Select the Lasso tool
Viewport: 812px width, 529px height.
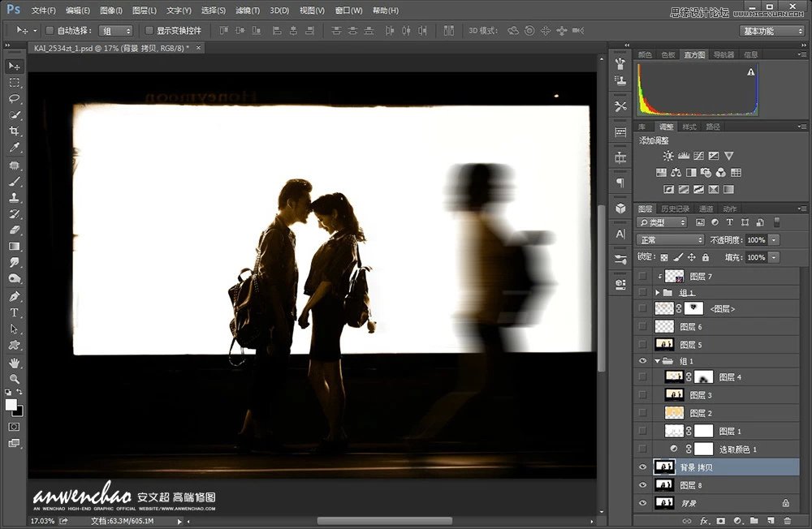(x=15, y=99)
